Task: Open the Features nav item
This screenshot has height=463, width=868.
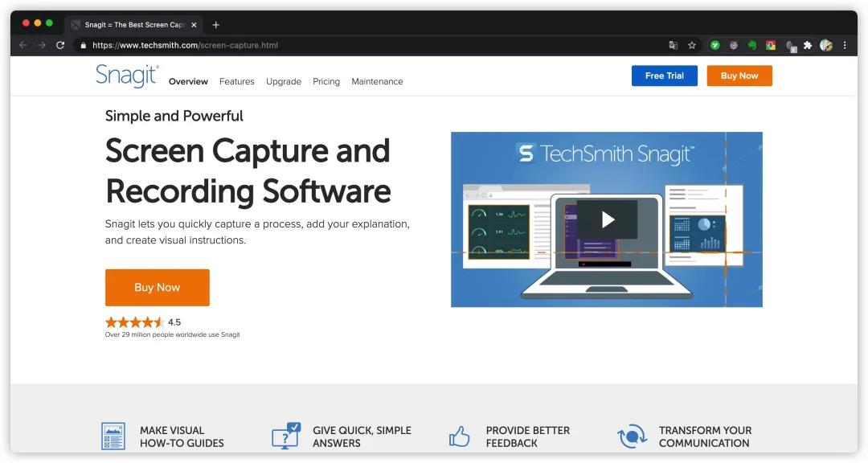Action: pos(237,81)
